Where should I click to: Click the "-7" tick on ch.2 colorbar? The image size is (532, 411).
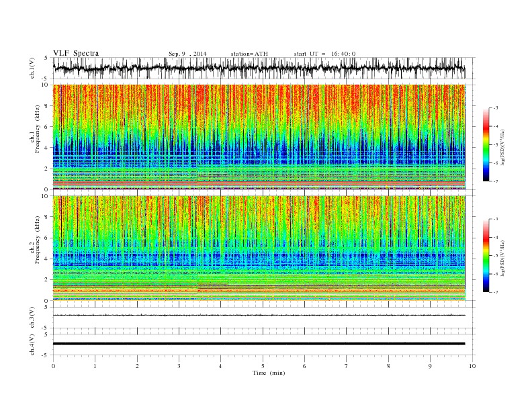(x=496, y=292)
